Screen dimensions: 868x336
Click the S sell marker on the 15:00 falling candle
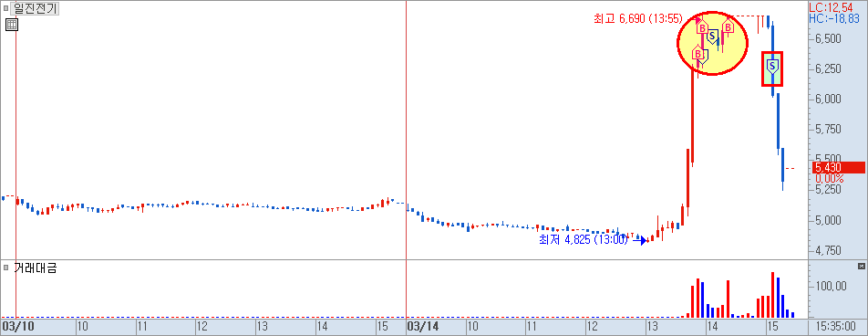tap(772, 68)
